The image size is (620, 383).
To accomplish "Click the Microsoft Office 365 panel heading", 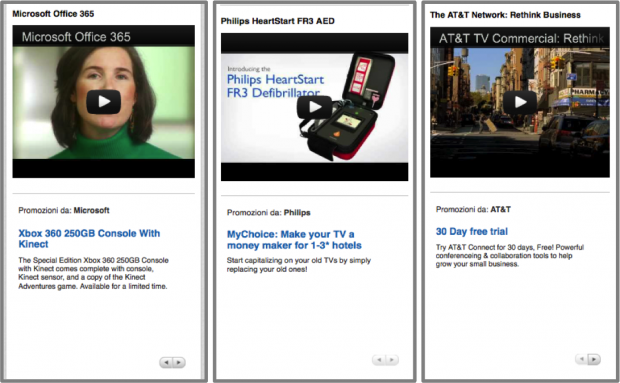I will pyautogui.click(x=53, y=14).
